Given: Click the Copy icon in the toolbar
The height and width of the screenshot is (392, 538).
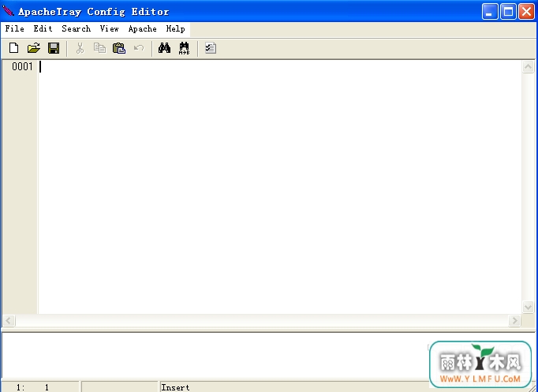Looking at the screenshot, I should click(99, 48).
